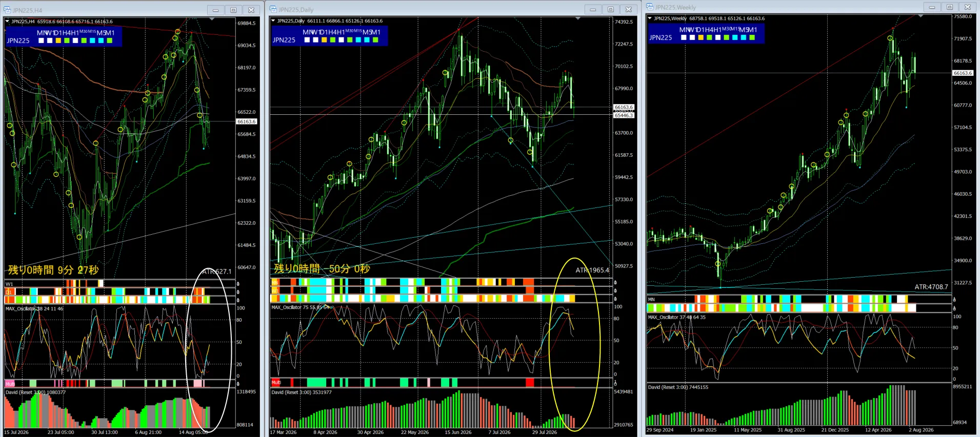Click the 74392.5 price level on Daily scale
Viewport: 980px width, 437px height.
[x=624, y=22]
